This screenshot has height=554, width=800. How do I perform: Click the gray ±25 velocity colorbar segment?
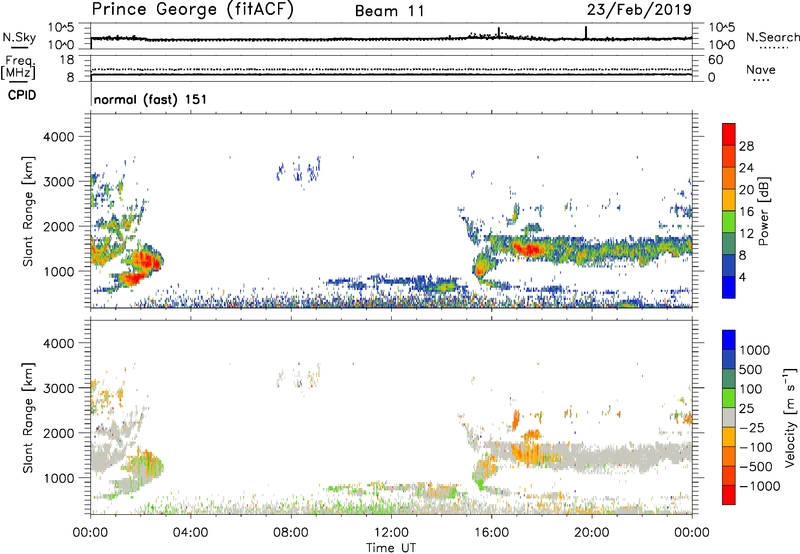(729, 417)
